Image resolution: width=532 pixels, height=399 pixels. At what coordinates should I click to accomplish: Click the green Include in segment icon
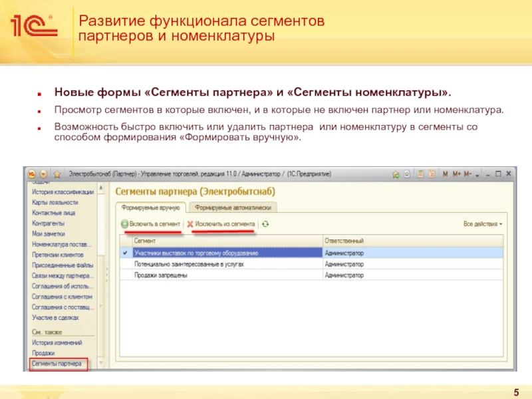pyautogui.click(x=124, y=225)
